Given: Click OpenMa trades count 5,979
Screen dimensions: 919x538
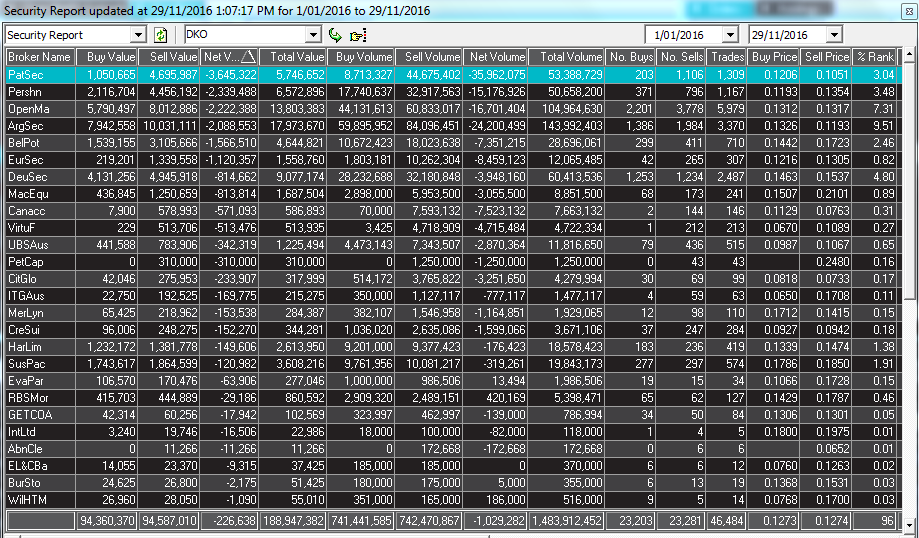Looking at the screenshot, I should coord(727,109).
